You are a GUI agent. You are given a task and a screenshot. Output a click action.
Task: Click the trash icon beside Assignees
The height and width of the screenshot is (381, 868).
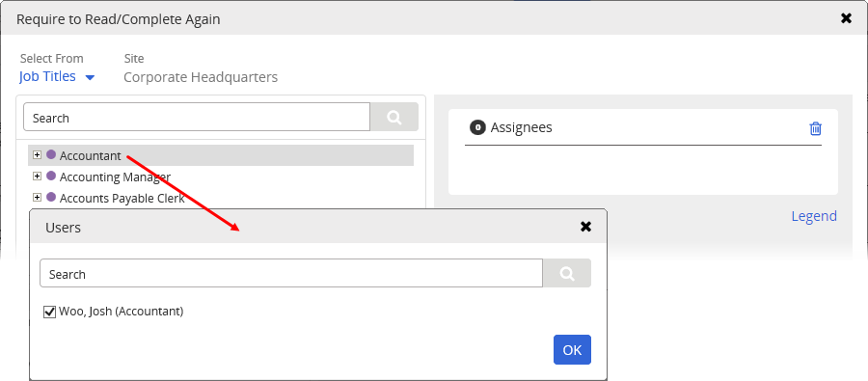pyautogui.click(x=815, y=128)
